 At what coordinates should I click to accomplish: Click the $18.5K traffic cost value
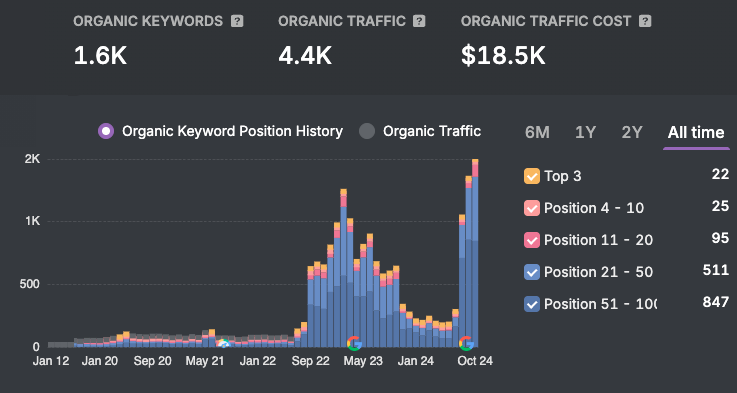(x=503, y=56)
